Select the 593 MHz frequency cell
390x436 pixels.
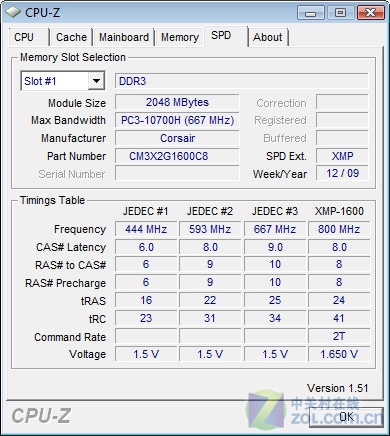[210, 229]
